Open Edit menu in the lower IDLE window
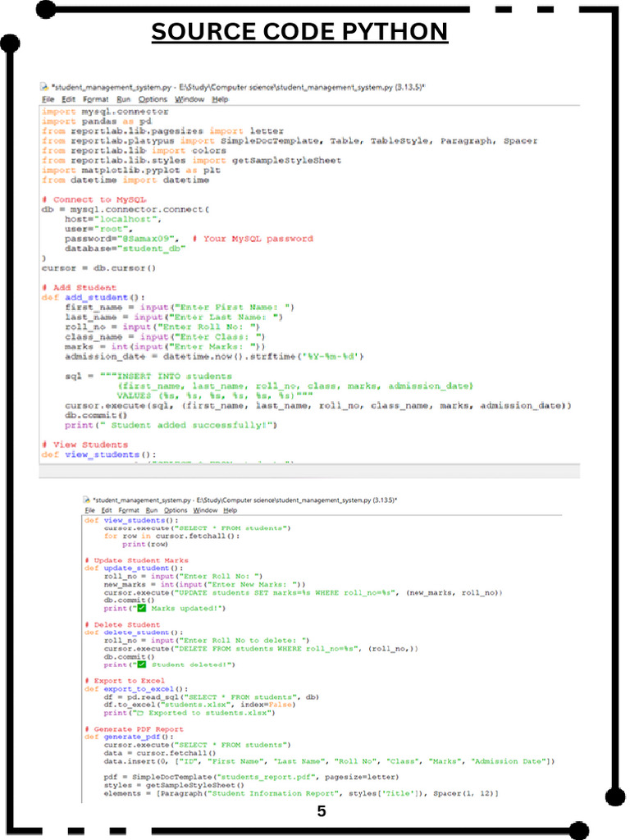 tap(107, 510)
